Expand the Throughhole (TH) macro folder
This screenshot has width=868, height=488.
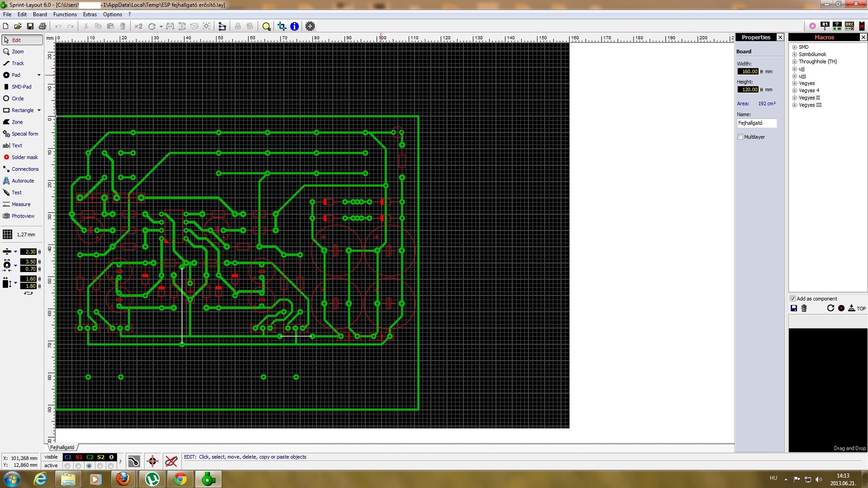[x=795, y=61]
